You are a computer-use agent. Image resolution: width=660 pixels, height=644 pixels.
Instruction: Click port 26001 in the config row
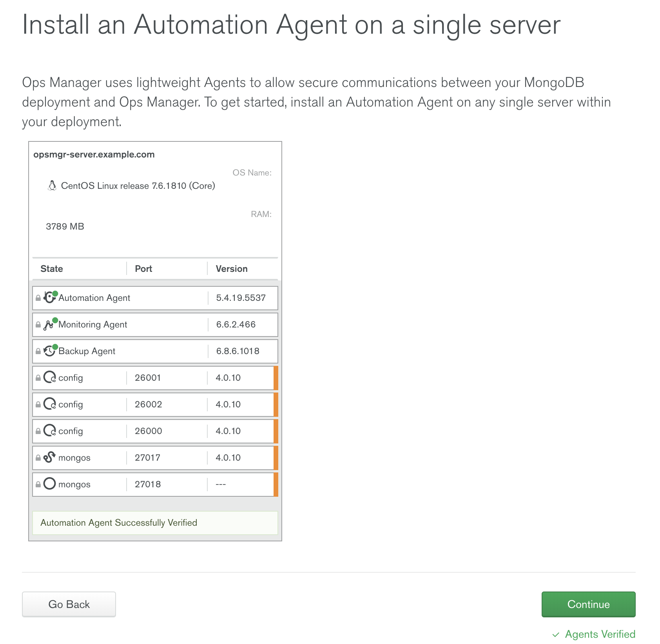click(148, 378)
